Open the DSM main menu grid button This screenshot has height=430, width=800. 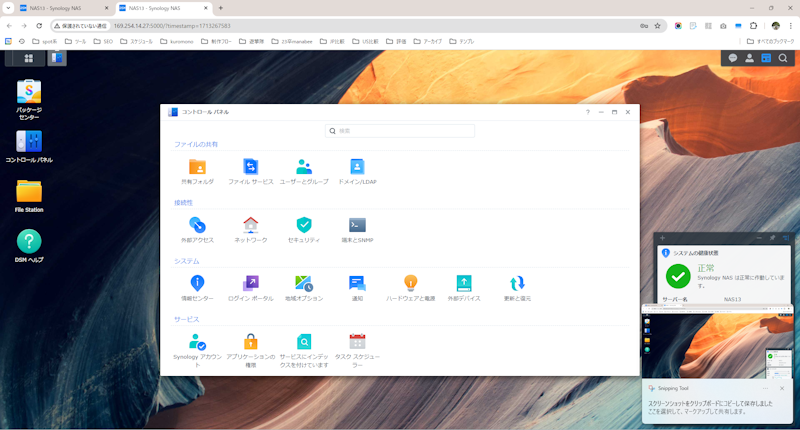(29, 58)
